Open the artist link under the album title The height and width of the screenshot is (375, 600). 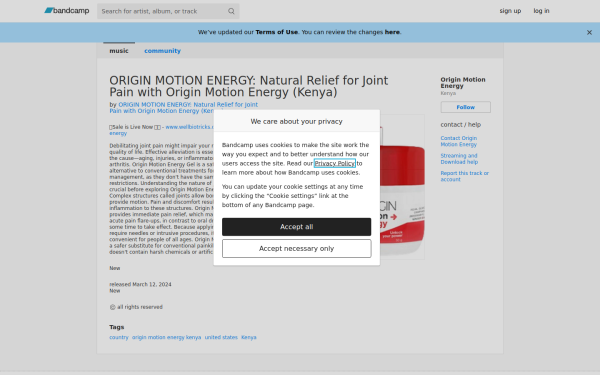point(184,108)
